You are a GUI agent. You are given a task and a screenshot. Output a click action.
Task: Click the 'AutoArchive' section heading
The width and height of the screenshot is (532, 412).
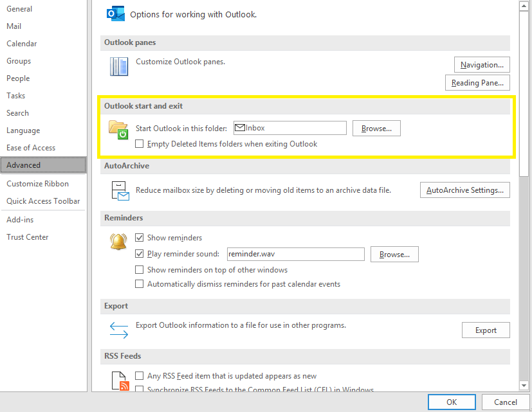pos(127,165)
